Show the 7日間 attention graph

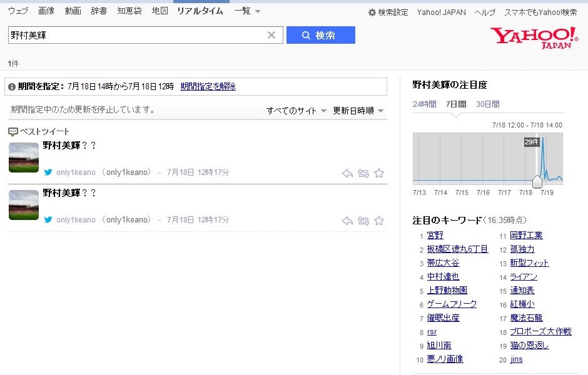click(x=456, y=104)
